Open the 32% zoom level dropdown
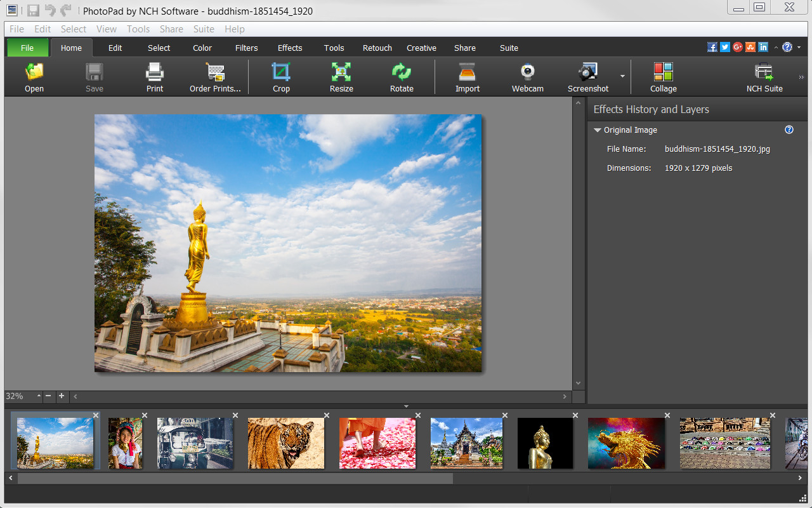This screenshot has height=508, width=812. (38, 396)
